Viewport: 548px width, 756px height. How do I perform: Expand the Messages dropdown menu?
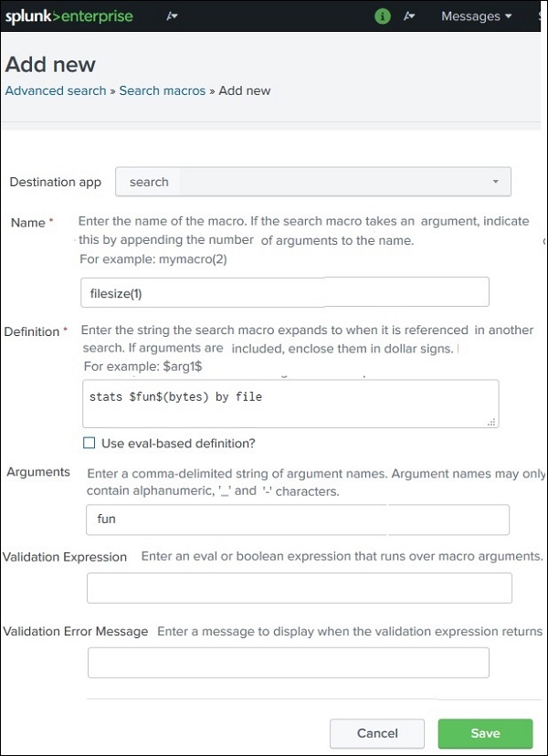tap(474, 16)
